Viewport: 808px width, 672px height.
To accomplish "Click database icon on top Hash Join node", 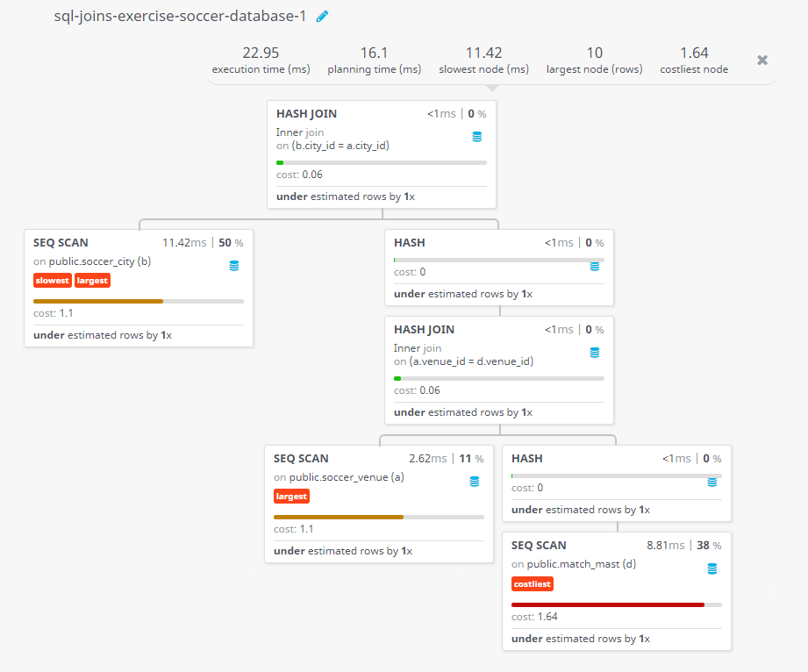I will pyautogui.click(x=477, y=137).
